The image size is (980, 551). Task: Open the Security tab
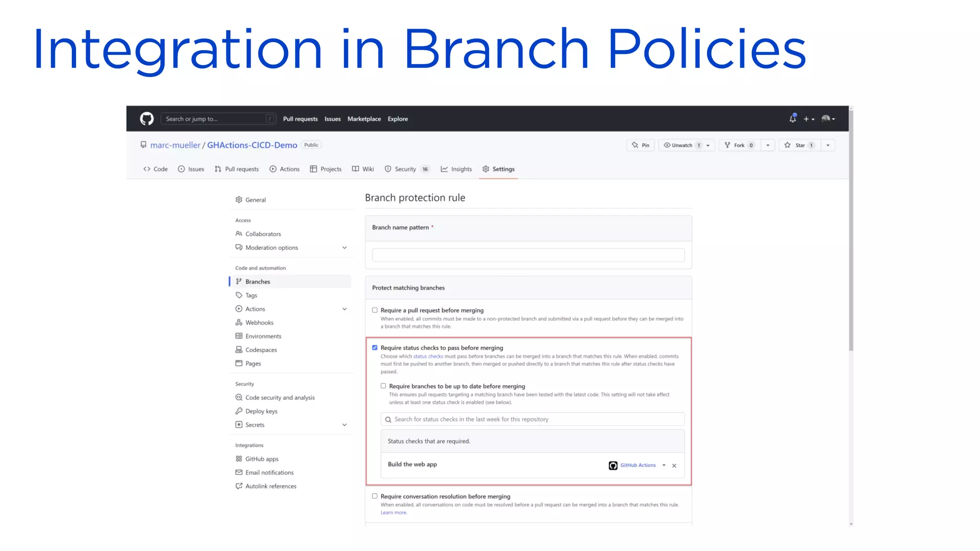(405, 169)
